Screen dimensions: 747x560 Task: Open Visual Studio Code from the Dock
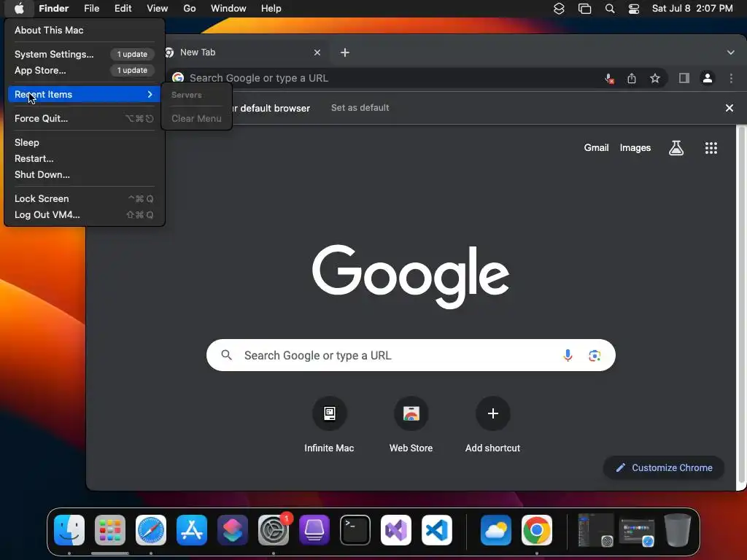coord(437,530)
